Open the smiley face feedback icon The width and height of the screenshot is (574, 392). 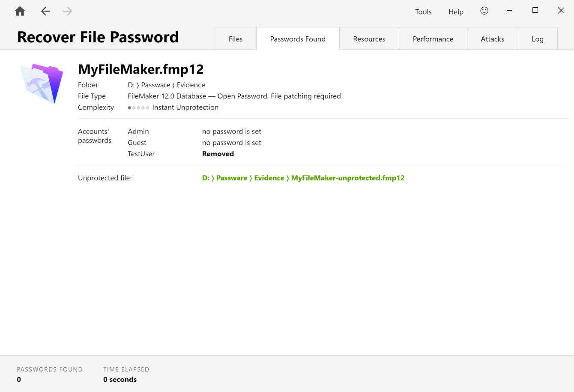coord(484,11)
